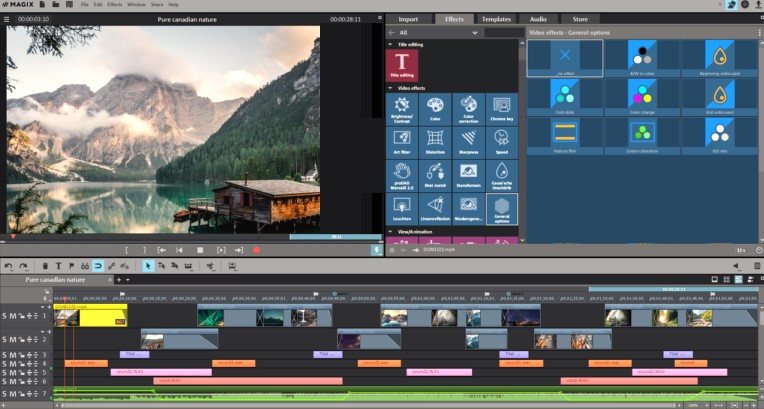Open the Color correction effect
This screenshot has height=409, width=764.
(x=468, y=110)
